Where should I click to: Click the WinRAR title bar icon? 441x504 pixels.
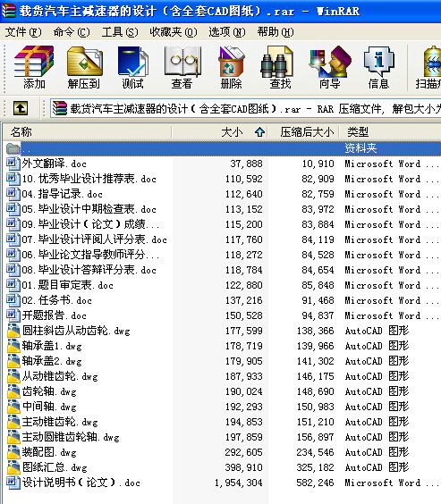(x=8, y=11)
